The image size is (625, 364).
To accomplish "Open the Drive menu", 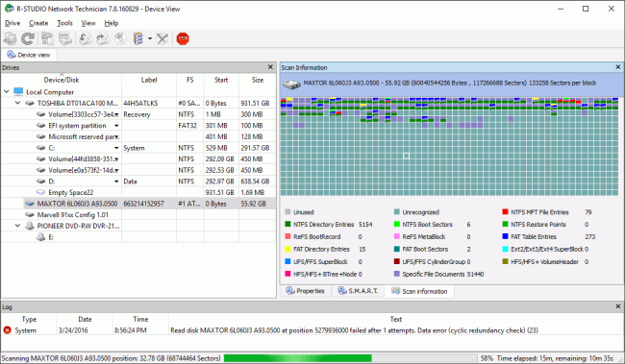I will click(x=12, y=23).
